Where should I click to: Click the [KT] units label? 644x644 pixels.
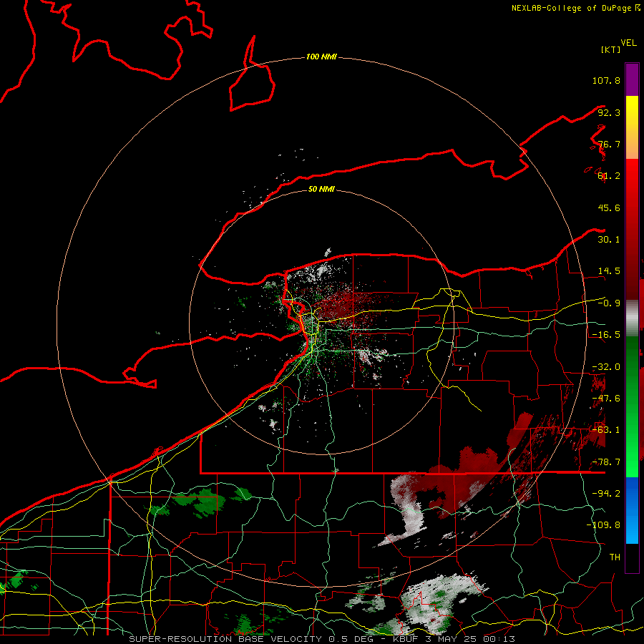610,49
